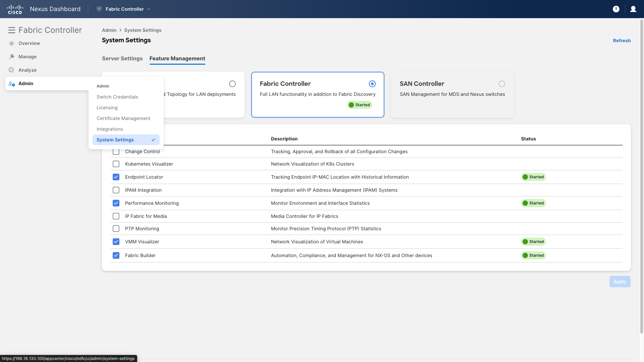Click the Overview sidebar icon
This screenshot has height=362, width=644.
tap(11, 43)
